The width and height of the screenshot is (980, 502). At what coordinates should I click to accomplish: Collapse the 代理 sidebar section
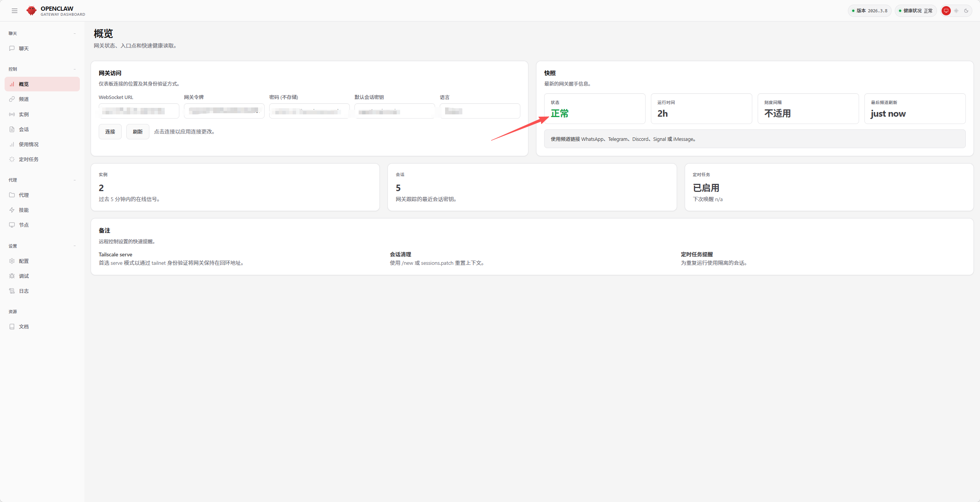[74, 180]
